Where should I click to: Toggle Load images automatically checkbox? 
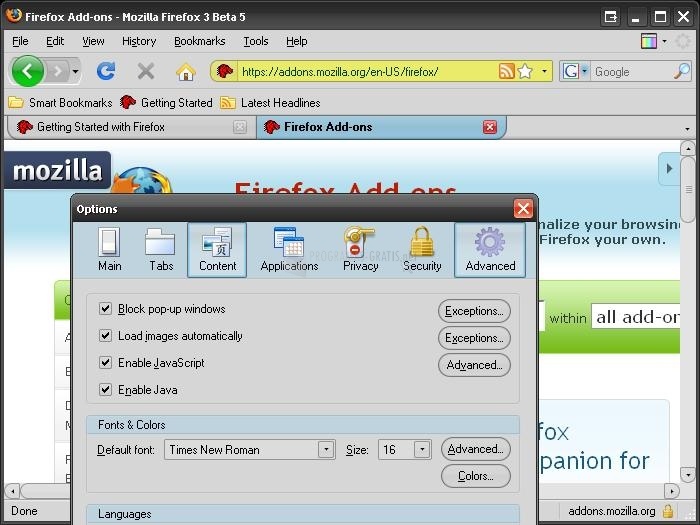(105, 335)
